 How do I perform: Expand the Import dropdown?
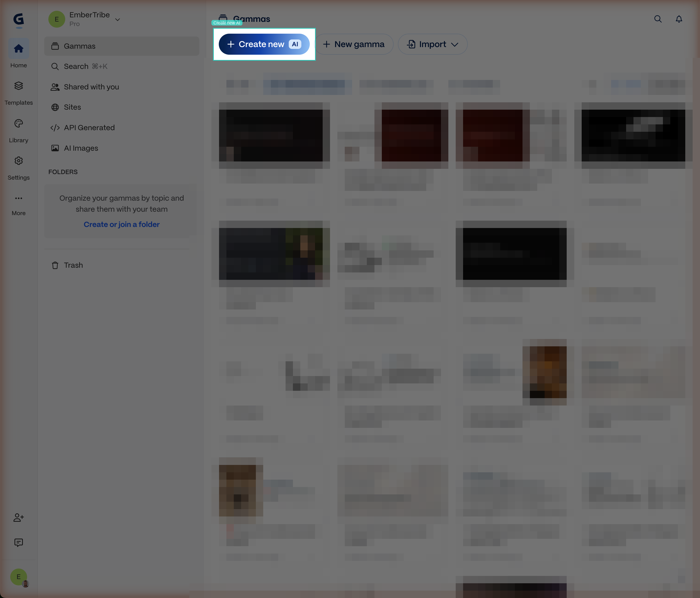coord(432,44)
